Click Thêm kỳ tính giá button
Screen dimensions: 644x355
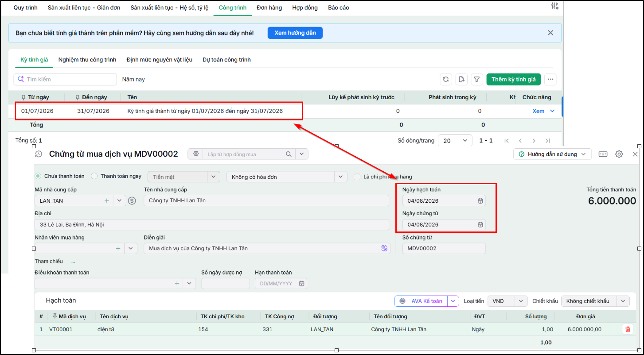pos(514,79)
